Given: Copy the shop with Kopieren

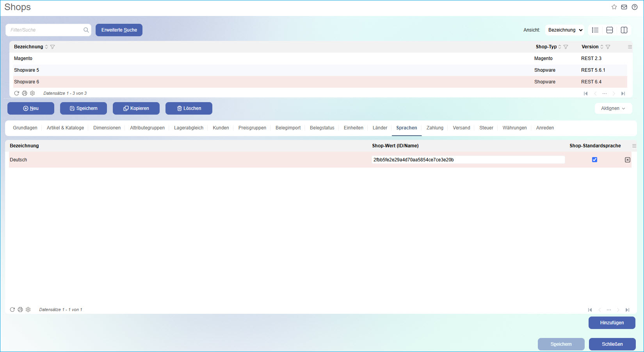Looking at the screenshot, I should click(x=136, y=108).
